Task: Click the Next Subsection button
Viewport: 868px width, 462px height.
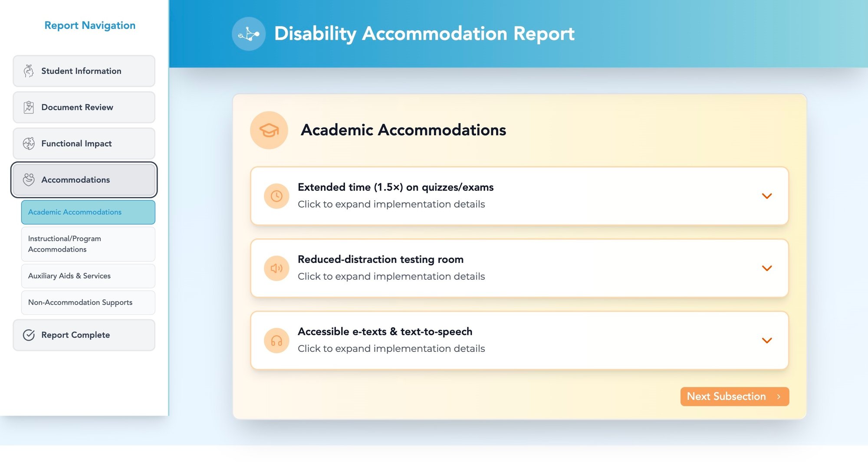Action: pyautogui.click(x=735, y=396)
